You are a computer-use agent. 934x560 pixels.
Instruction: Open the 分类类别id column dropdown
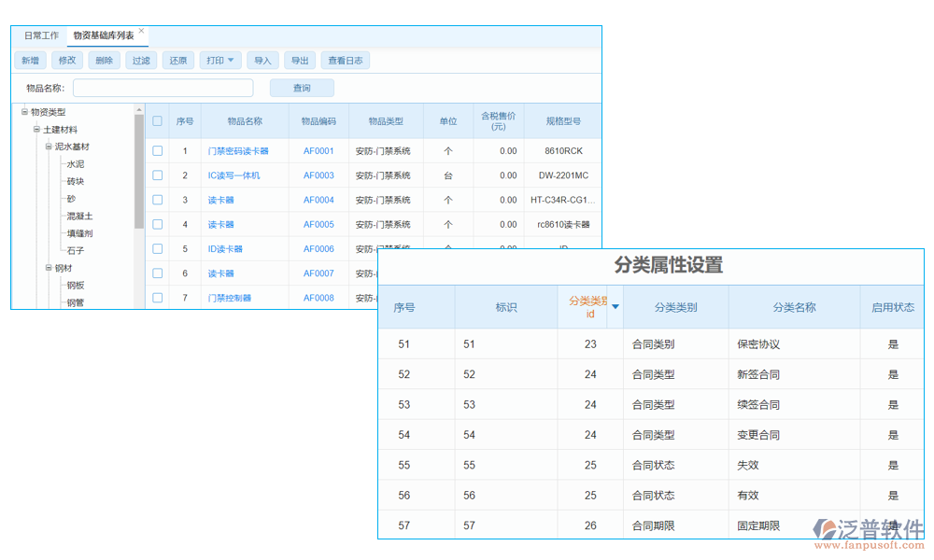[616, 307]
